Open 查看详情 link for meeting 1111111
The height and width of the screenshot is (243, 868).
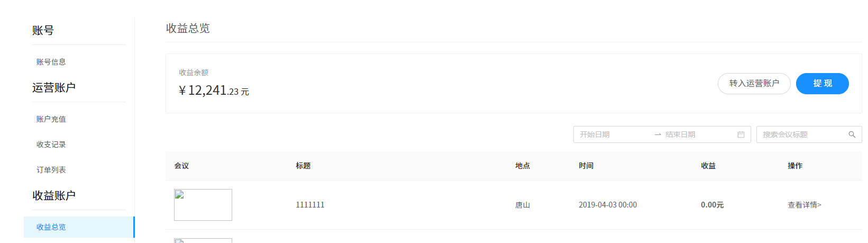(805, 205)
